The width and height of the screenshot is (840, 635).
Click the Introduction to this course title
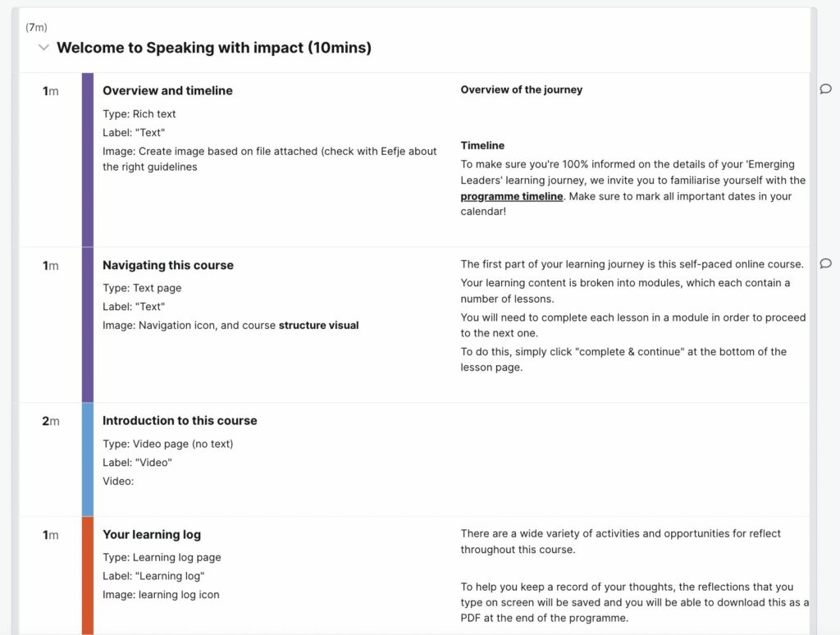pos(180,421)
